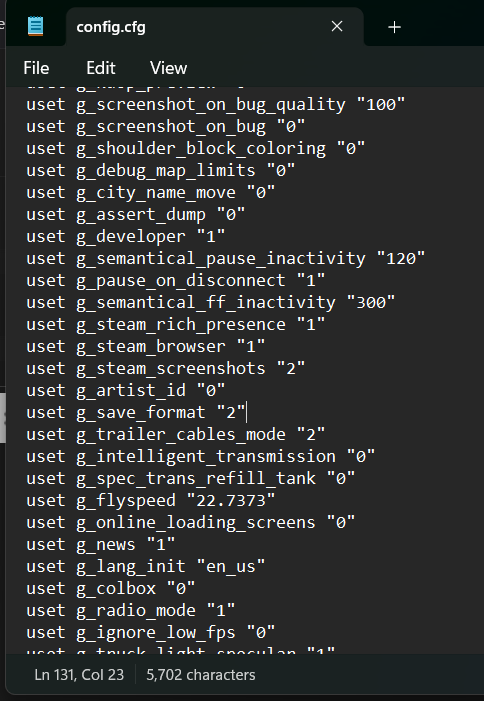Place cursor on g_steam_screenshots line
This screenshot has height=701, width=484.
[x=166, y=368]
